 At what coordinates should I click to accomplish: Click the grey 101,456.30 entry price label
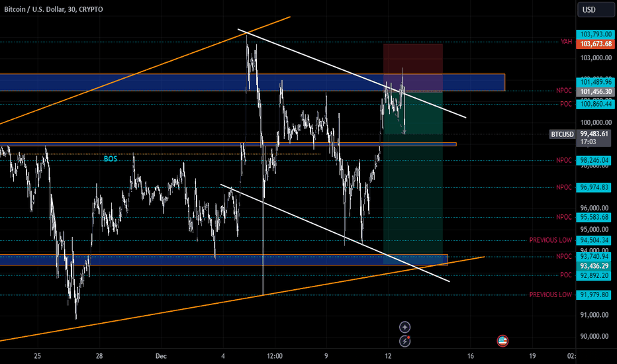pyautogui.click(x=594, y=92)
